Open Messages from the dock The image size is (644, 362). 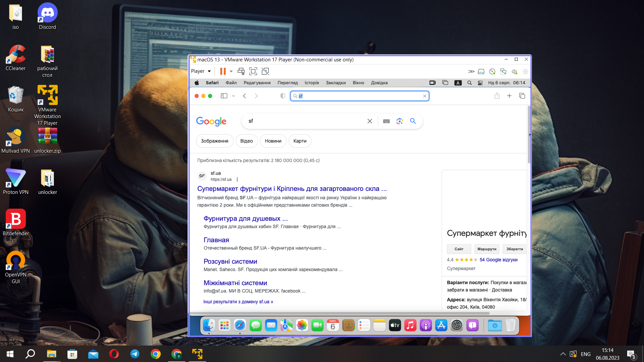255,325
